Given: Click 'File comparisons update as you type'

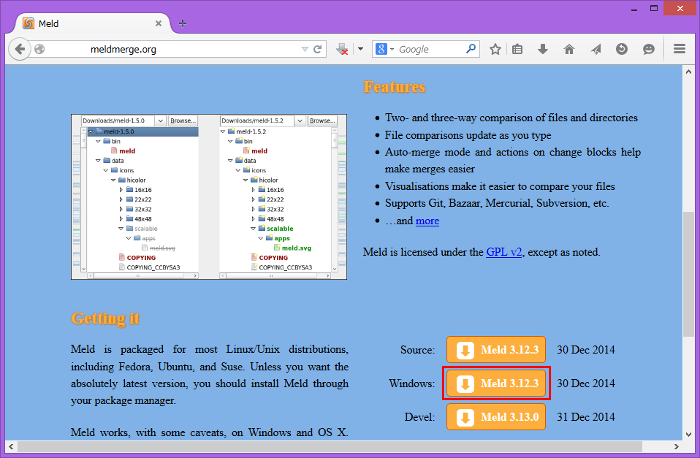Looking at the screenshot, I should pos(468,135).
